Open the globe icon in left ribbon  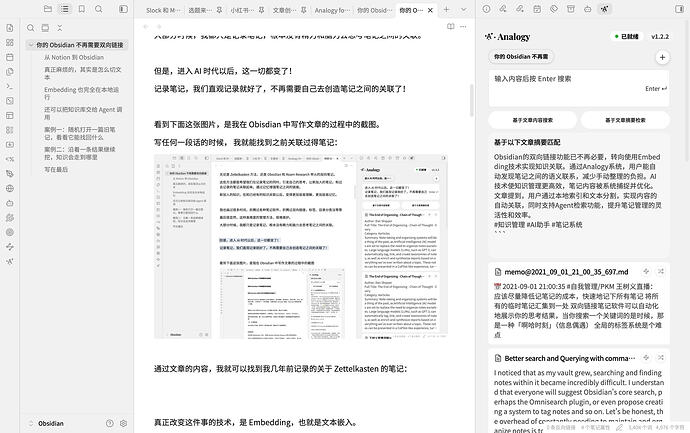point(10,188)
